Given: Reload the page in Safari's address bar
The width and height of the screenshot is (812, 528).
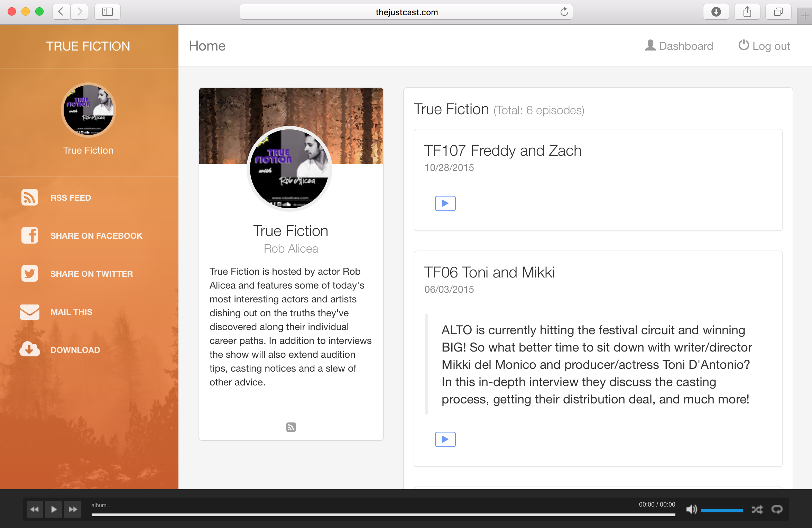Looking at the screenshot, I should pos(564,12).
